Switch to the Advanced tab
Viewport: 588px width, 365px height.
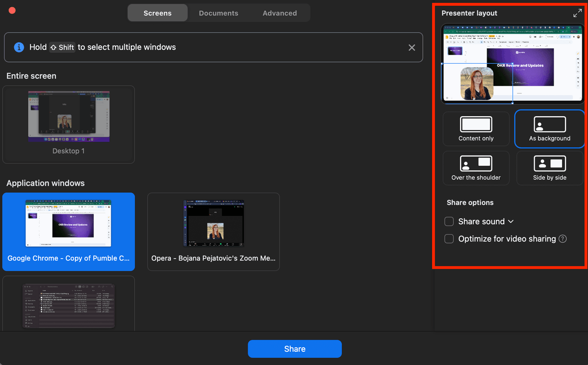coord(279,13)
